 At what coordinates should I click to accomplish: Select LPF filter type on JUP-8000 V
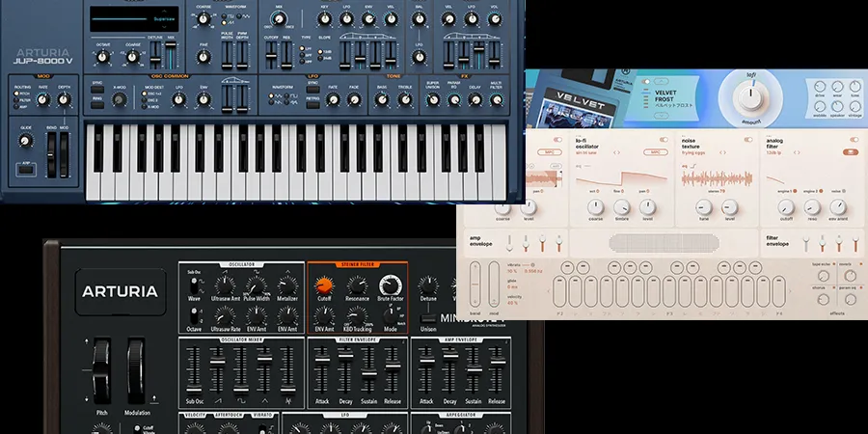click(302, 48)
